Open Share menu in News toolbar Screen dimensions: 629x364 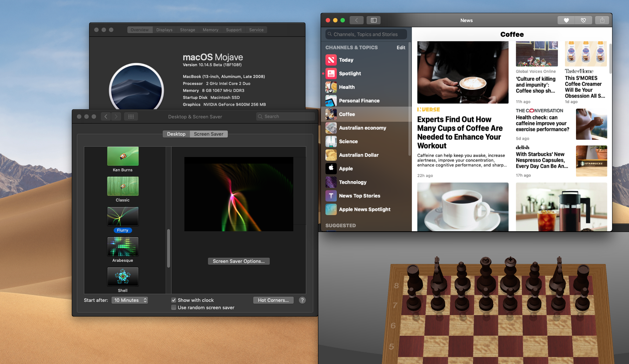602,20
